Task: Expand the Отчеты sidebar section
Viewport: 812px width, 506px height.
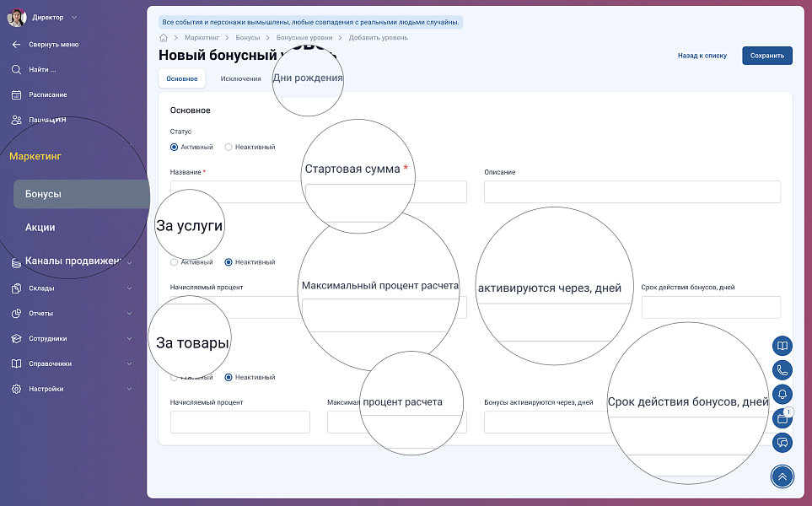Action: coord(129,314)
